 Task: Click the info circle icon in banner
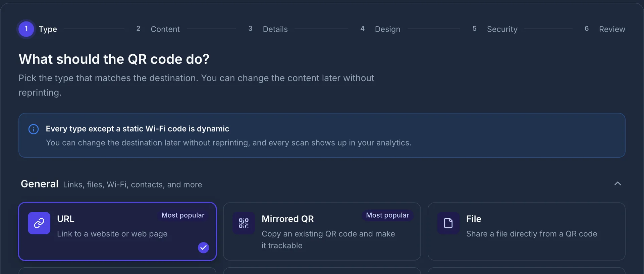(34, 129)
